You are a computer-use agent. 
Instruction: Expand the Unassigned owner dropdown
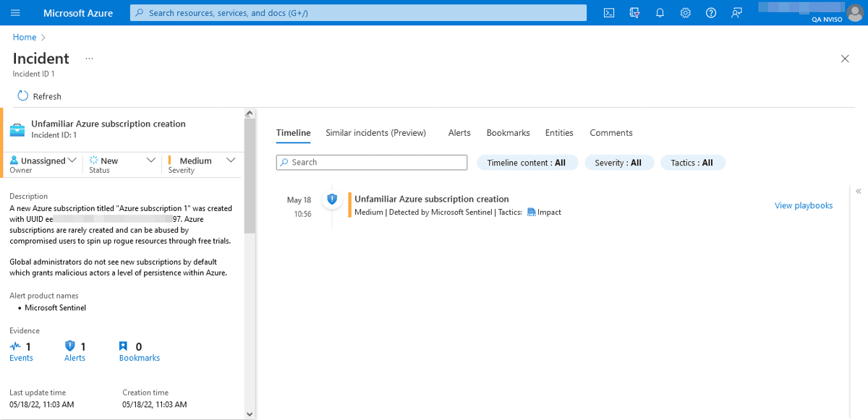[43, 160]
